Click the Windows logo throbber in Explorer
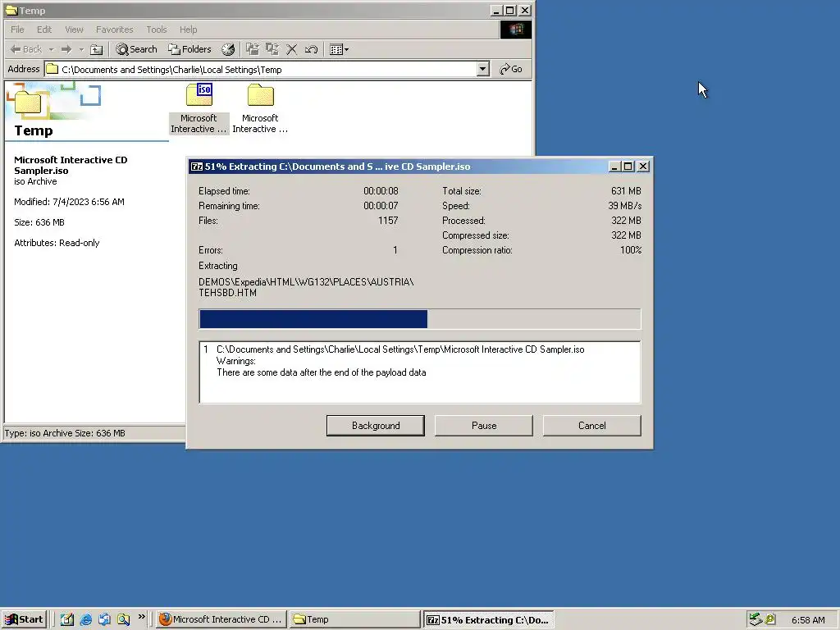This screenshot has height=630, width=840. (x=516, y=30)
